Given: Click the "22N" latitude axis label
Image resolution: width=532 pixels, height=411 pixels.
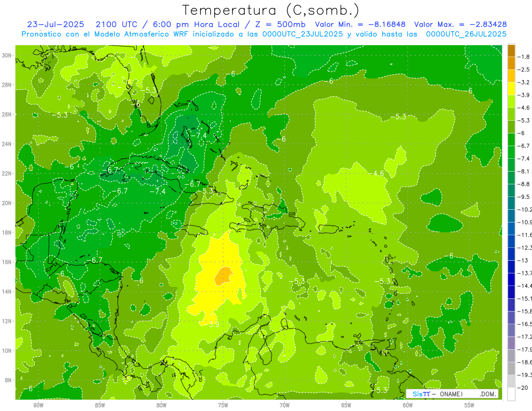Looking at the screenshot, I should click(x=8, y=173).
